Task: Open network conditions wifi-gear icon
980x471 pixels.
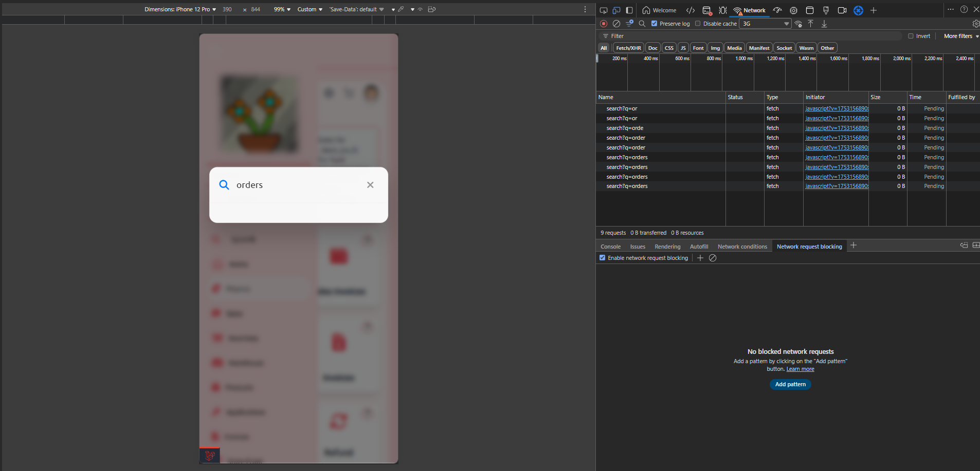Action: (x=798, y=24)
